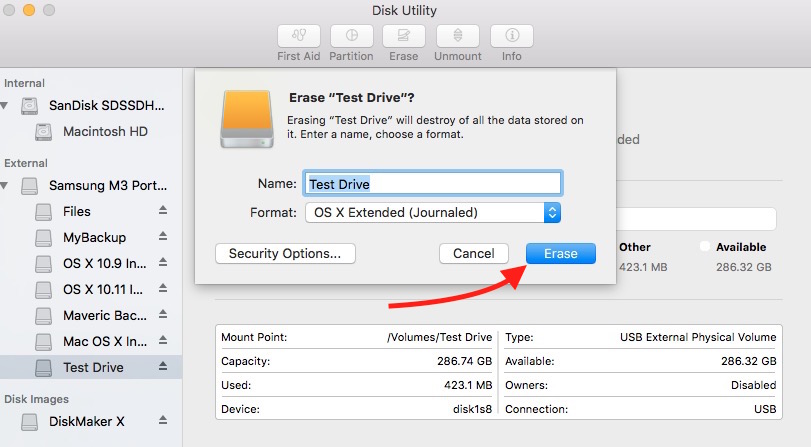
Task: Open the Info toolbar button
Action: click(511, 36)
